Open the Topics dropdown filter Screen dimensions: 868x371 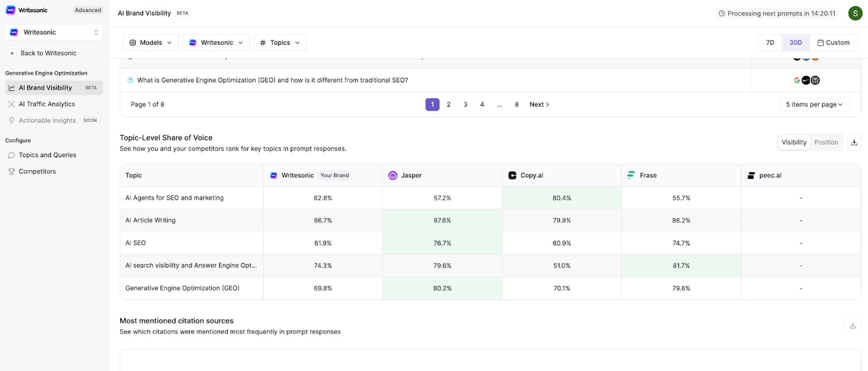(280, 43)
